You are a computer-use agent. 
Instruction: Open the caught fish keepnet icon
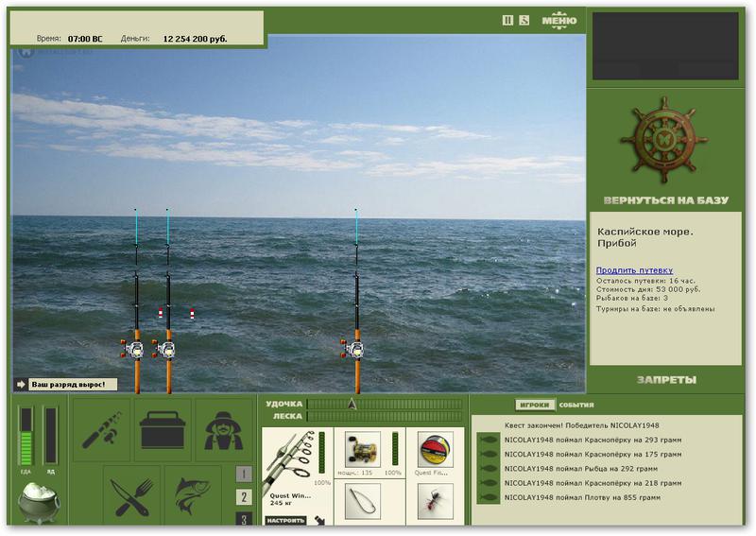pyautogui.click(x=193, y=495)
